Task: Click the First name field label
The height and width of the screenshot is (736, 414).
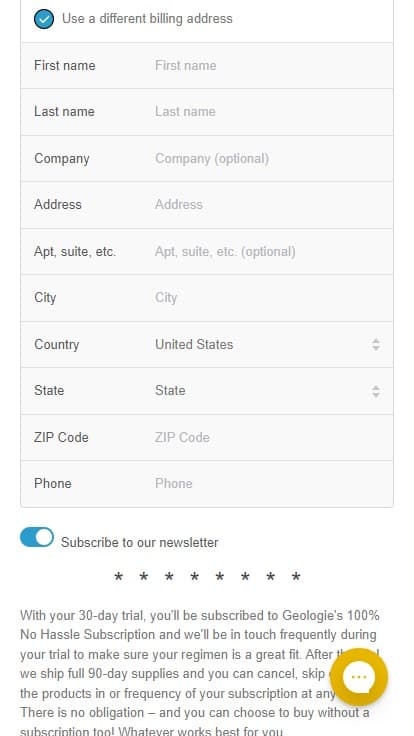Action: [65, 65]
